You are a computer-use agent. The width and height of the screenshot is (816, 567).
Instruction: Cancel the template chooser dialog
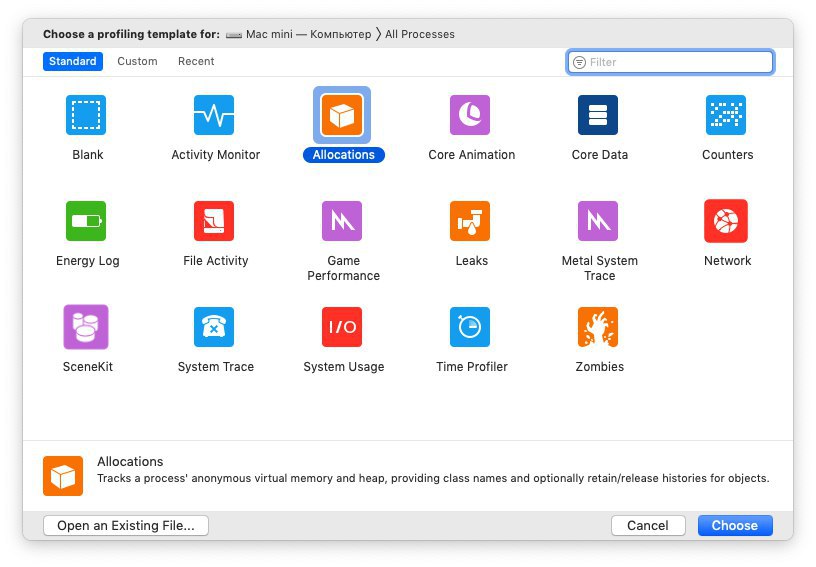(648, 525)
